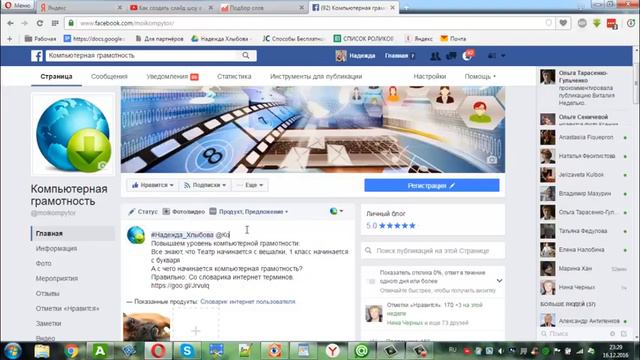Viewport: 640px width, 360px height.
Task: Select Главная in left sidebar
Action: point(73,233)
